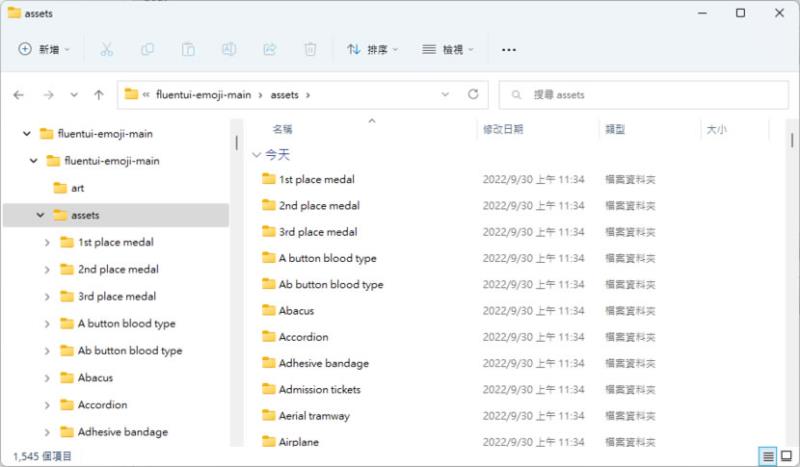Expand address bar history dropdown

(x=445, y=94)
